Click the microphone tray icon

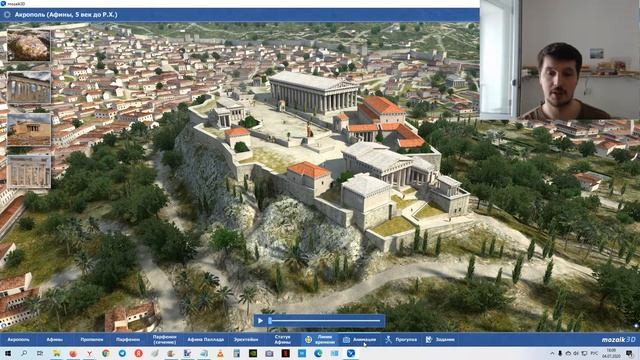[x=560, y=353]
